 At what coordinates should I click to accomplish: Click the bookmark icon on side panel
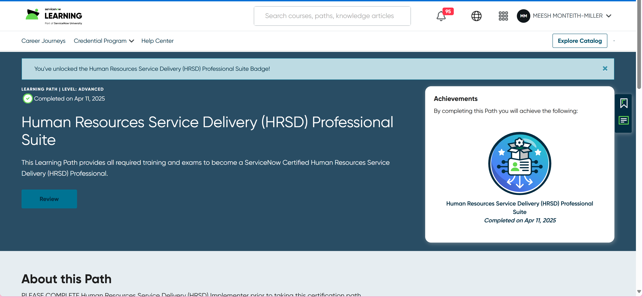point(623,103)
